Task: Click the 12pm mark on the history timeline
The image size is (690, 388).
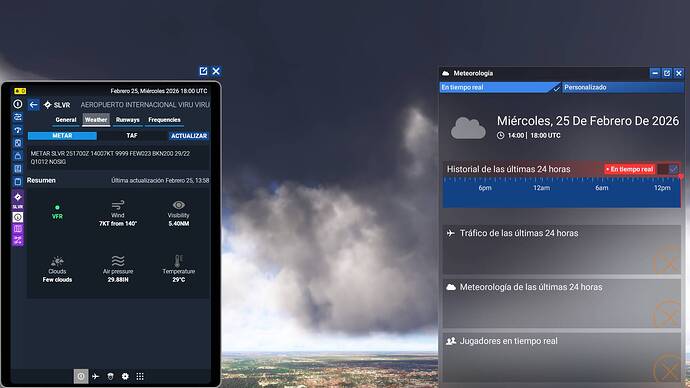Action: [x=662, y=188]
